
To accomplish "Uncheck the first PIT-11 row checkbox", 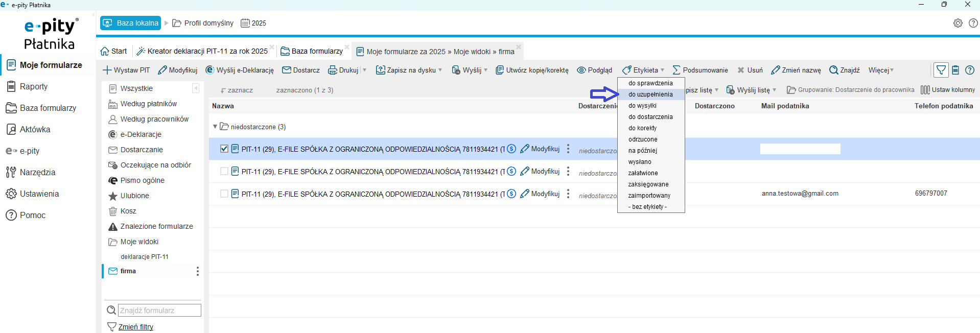I will click(224, 149).
